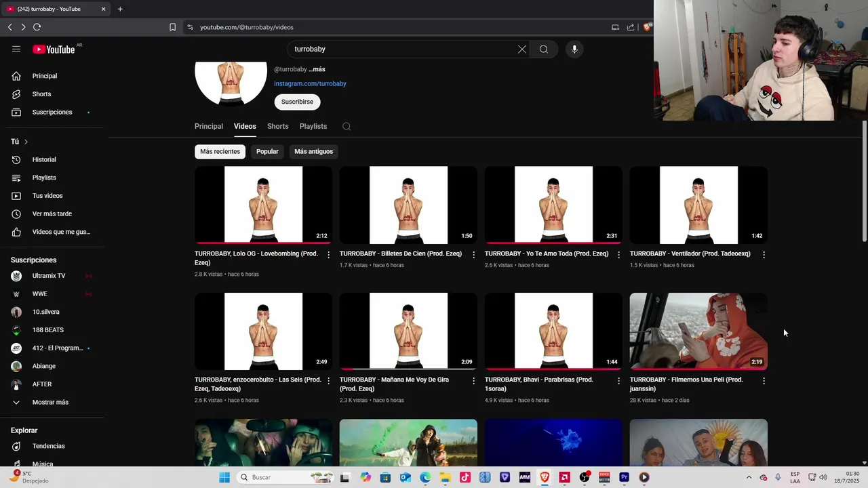Open options menu for Lovebombing video
Screen dimensions: 868x488
coord(329,255)
